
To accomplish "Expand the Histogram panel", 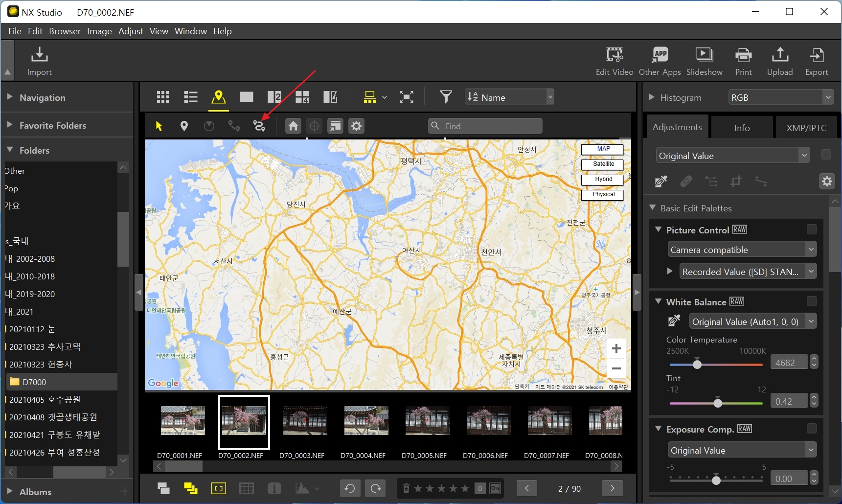I will point(652,97).
